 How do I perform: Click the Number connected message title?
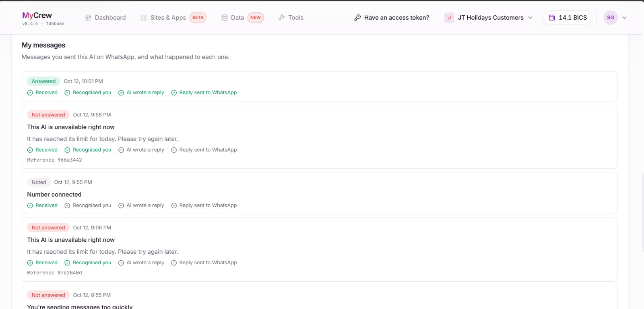pos(54,195)
